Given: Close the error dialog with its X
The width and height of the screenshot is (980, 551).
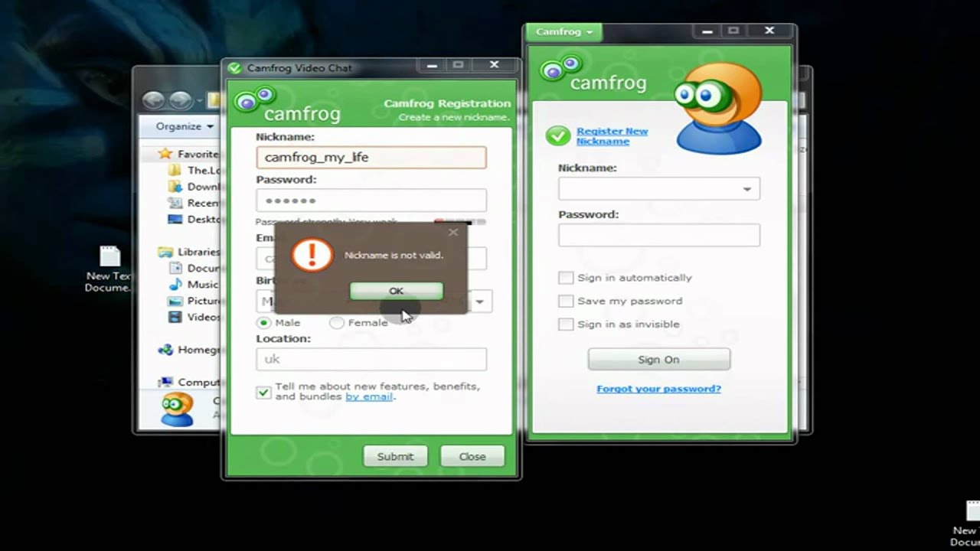Looking at the screenshot, I should 452,232.
